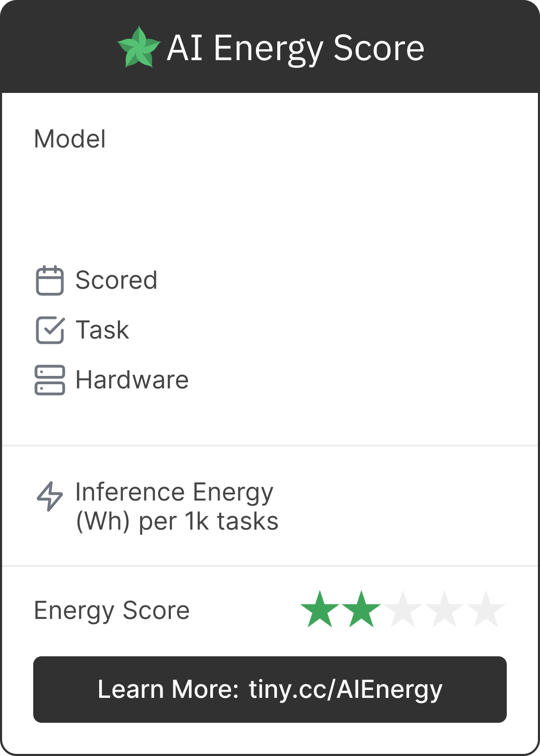Click the Model label
Image resolution: width=540 pixels, height=756 pixels.
click(70, 139)
